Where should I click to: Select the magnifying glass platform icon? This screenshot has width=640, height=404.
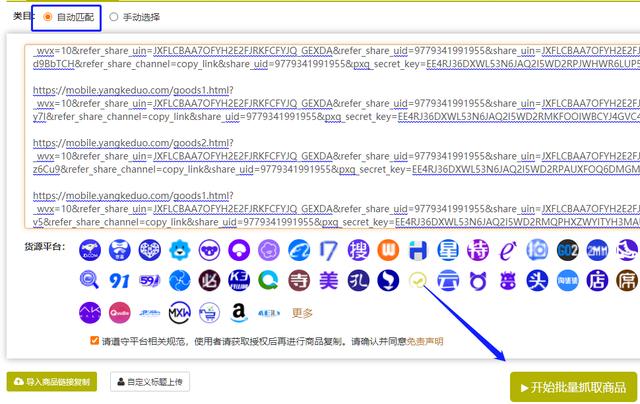point(89,281)
